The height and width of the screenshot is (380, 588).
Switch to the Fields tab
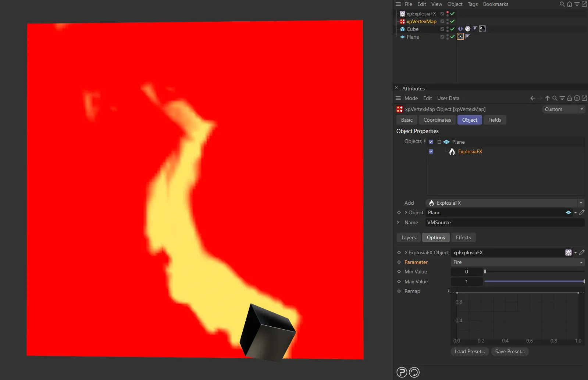pyautogui.click(x=495, y=120)
